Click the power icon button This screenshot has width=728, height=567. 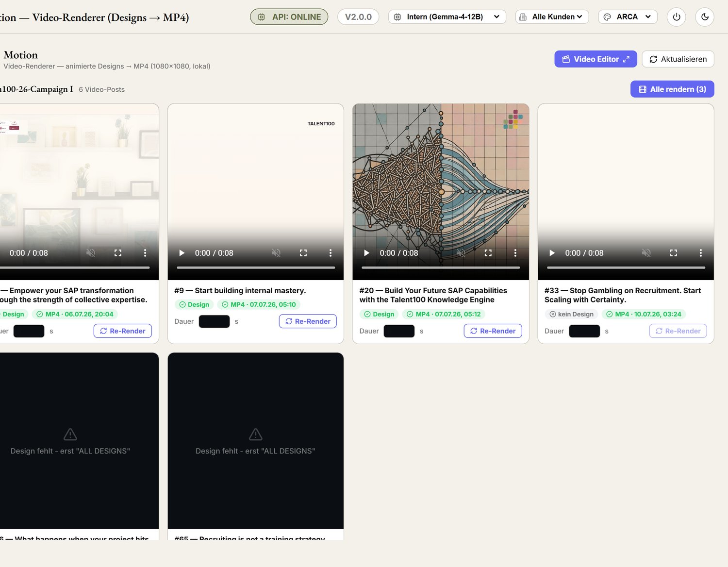coord(676,17)
